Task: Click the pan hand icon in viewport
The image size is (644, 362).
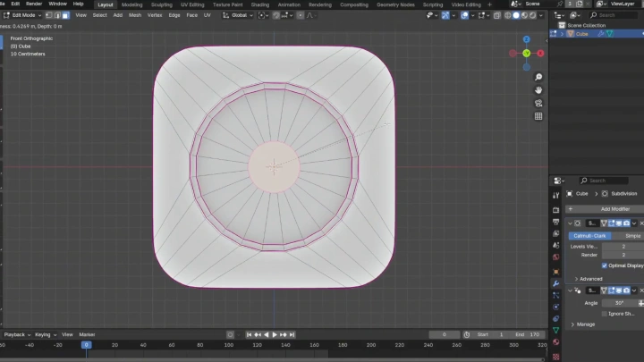Action: pos(538,89)
